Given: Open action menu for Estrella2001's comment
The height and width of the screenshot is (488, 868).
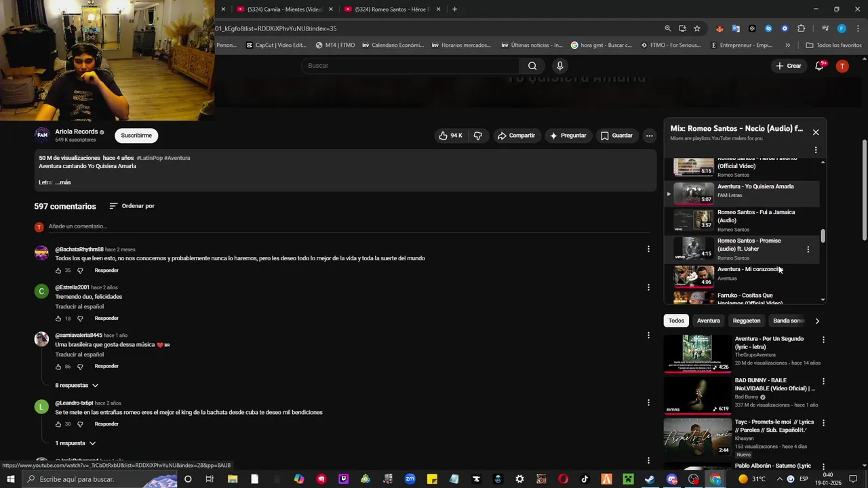Looking at the screenshot, I should click(x=648, y=287).
